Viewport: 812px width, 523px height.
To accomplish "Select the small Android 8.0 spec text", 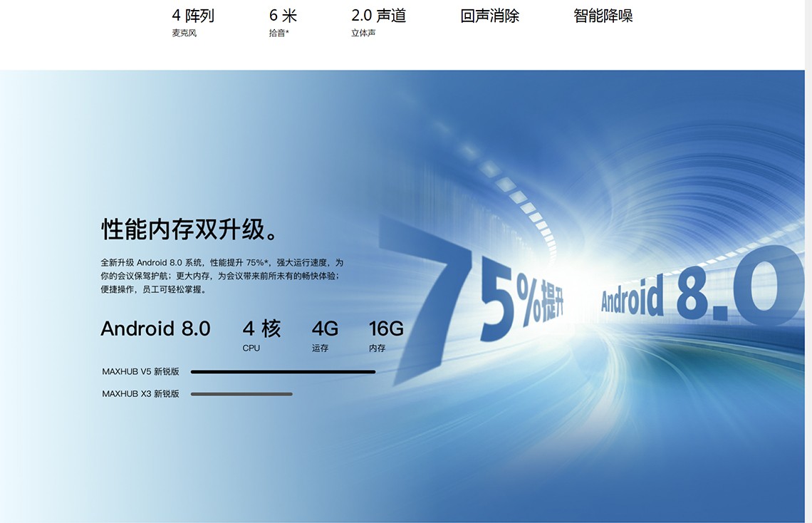I will point(155,328).
